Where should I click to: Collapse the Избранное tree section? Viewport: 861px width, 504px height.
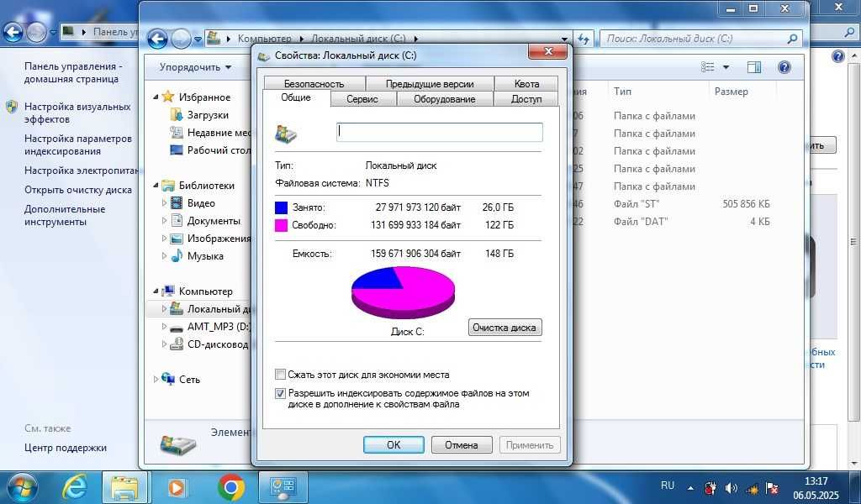pyautogui.click(x=156, y=97)
